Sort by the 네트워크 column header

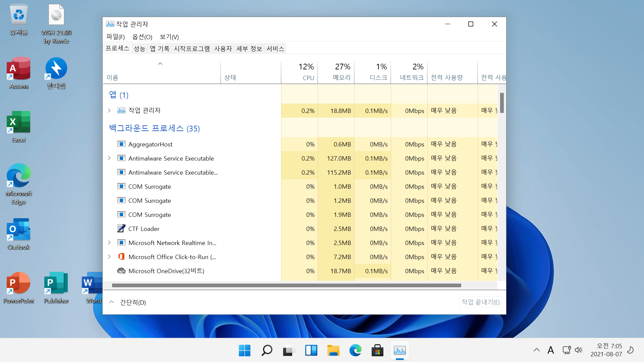click(x=409, y=72)
